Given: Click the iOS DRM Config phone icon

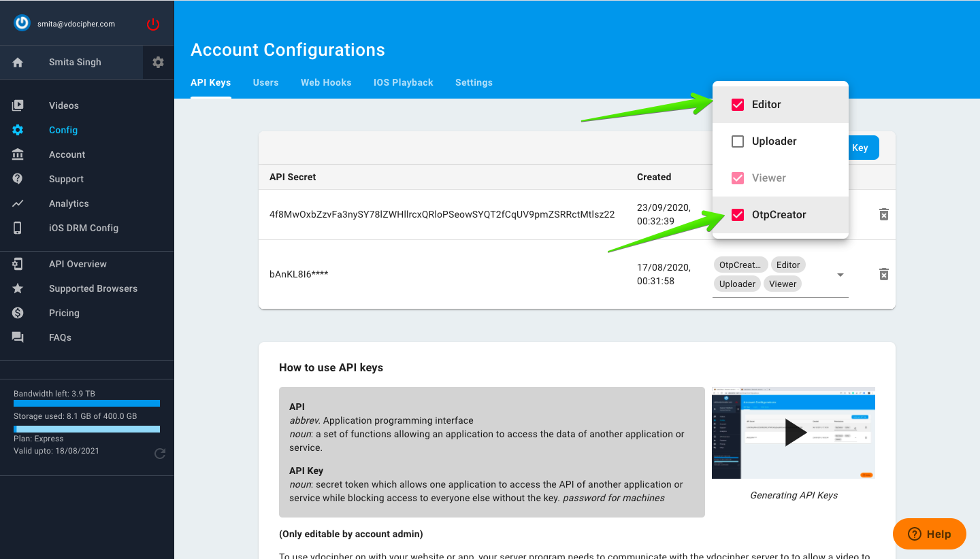Looking at the screenshot, I should [18, 228].
